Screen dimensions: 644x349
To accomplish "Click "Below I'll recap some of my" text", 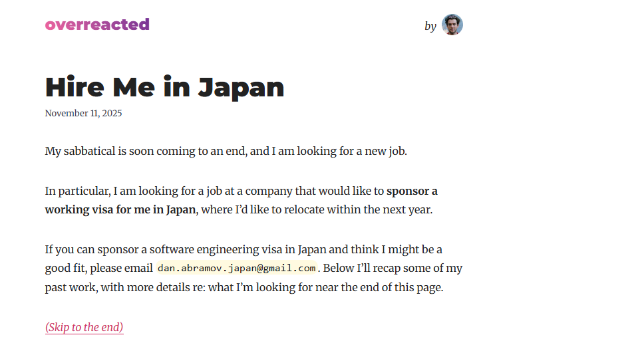I will click(393, 268).
